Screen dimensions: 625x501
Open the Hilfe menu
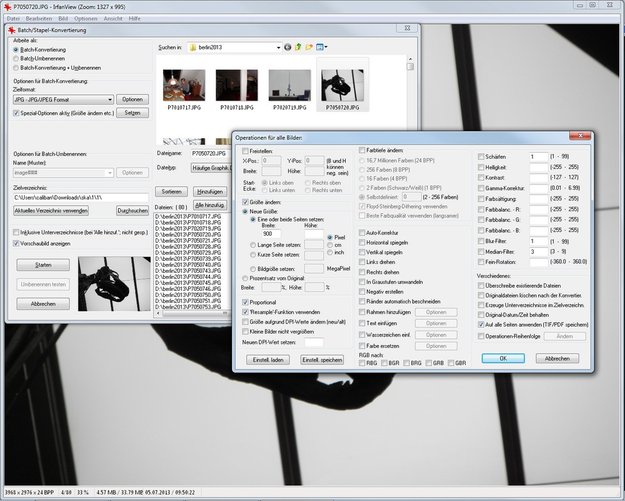134,18
